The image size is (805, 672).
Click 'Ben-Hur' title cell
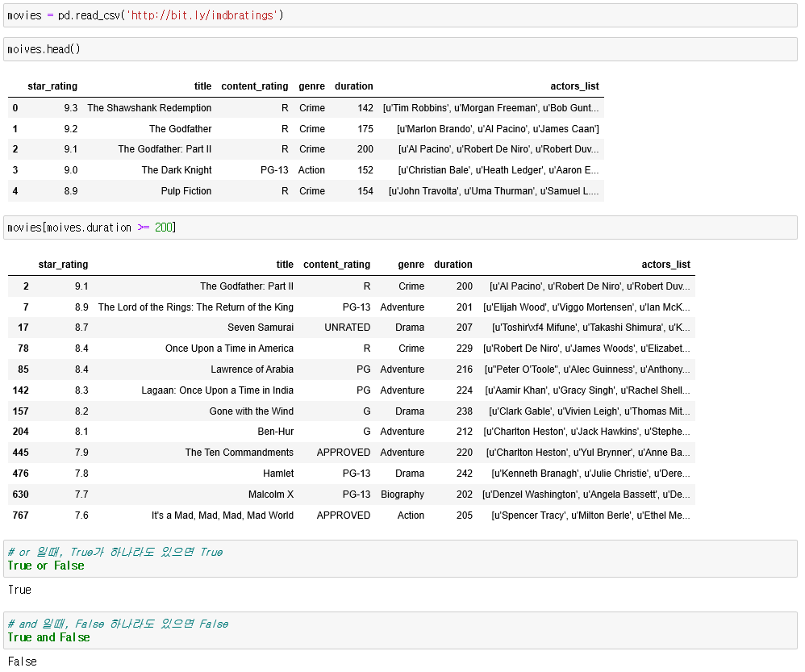(x=276, y=432)
